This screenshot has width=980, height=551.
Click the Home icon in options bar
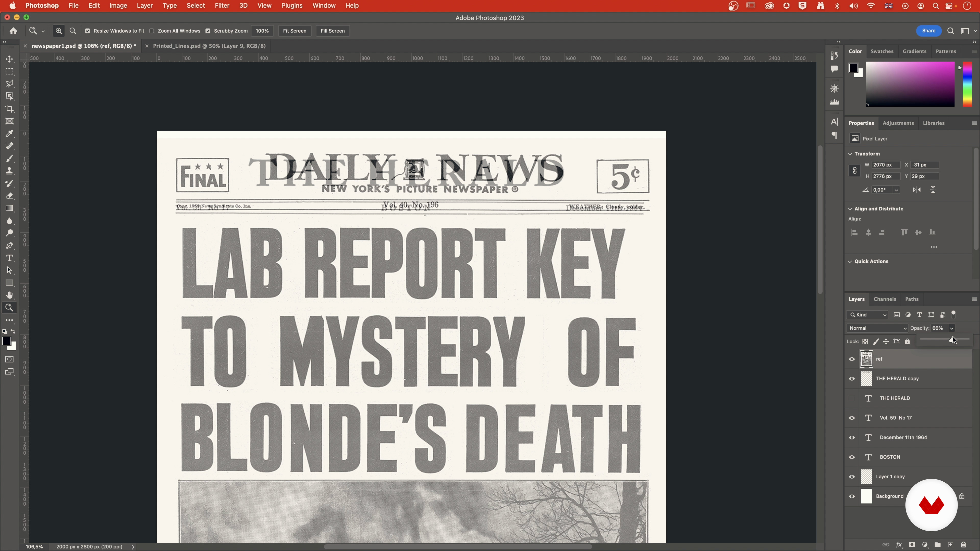13,31
